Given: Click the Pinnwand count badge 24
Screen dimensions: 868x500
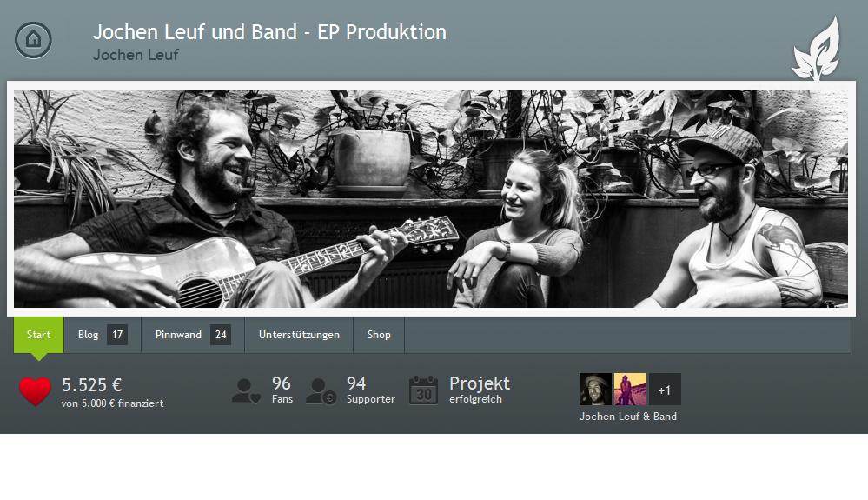Looking at the screenshot, I should 221,335.
